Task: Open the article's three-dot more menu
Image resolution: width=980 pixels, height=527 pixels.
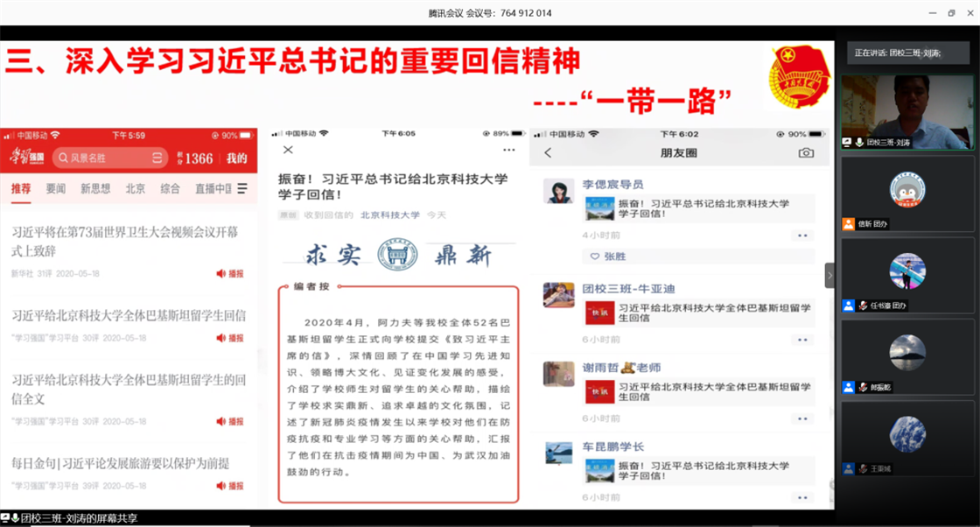Action: [x=508, y=150]
